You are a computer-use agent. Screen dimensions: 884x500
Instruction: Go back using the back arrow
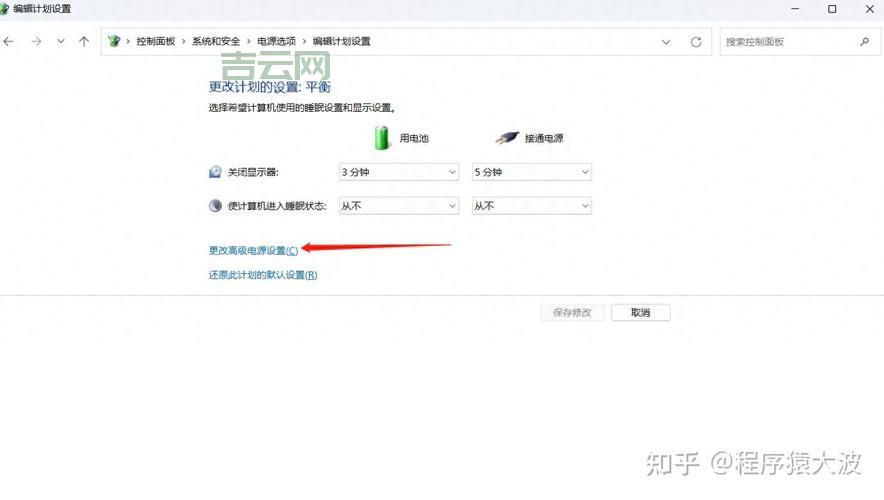8,42
